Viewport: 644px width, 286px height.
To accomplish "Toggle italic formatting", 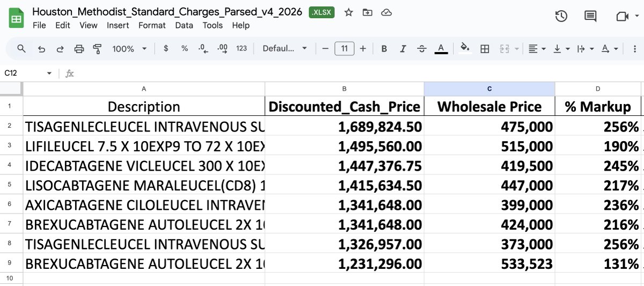I will 403,49.
